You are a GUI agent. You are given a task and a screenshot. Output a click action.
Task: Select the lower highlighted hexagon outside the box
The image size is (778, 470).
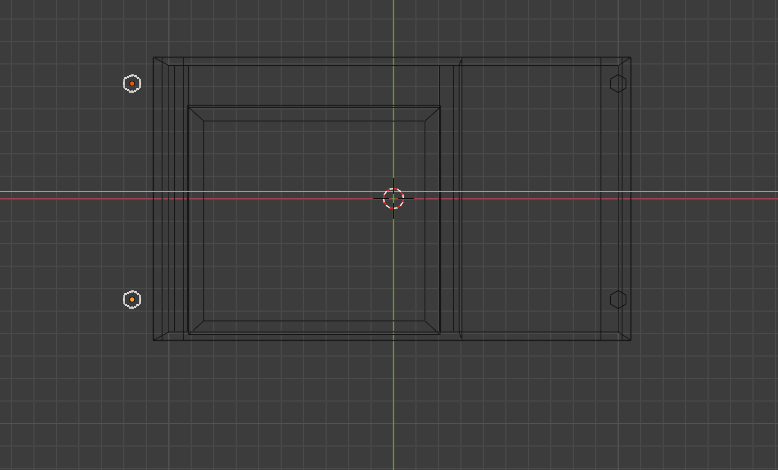coord(132,300)
